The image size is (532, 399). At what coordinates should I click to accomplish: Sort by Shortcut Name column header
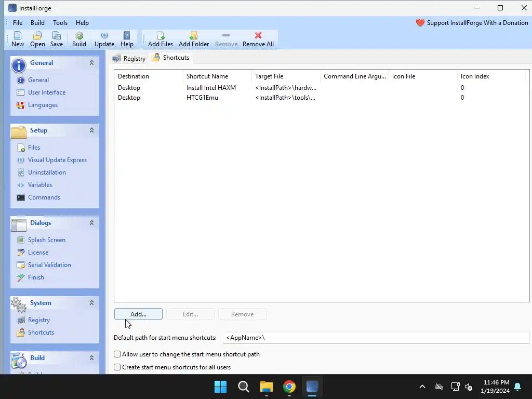[217, 76]
